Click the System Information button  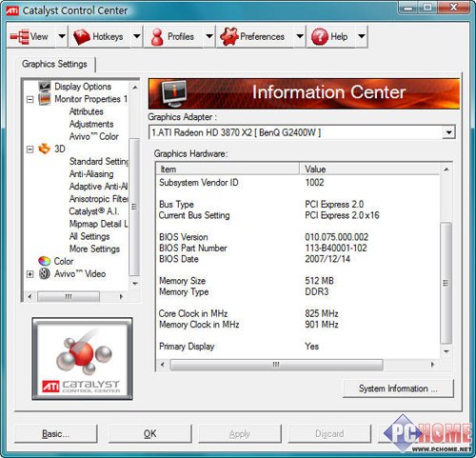pyautogui.click(x=398, y=388)
